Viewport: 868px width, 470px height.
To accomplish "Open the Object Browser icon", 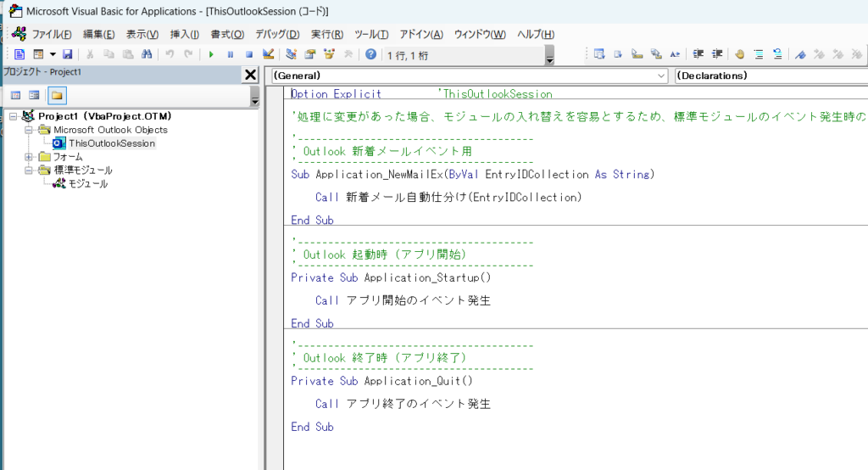I will (328, 54).
